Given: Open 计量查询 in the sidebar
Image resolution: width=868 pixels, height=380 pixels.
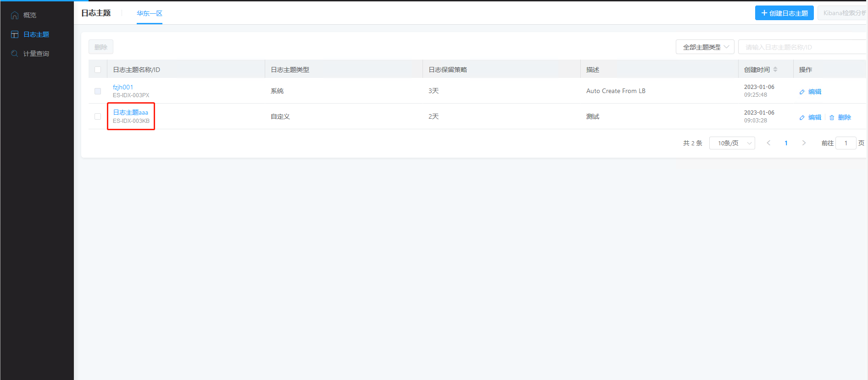Looking at the screenshot, I should click(36, 54).
